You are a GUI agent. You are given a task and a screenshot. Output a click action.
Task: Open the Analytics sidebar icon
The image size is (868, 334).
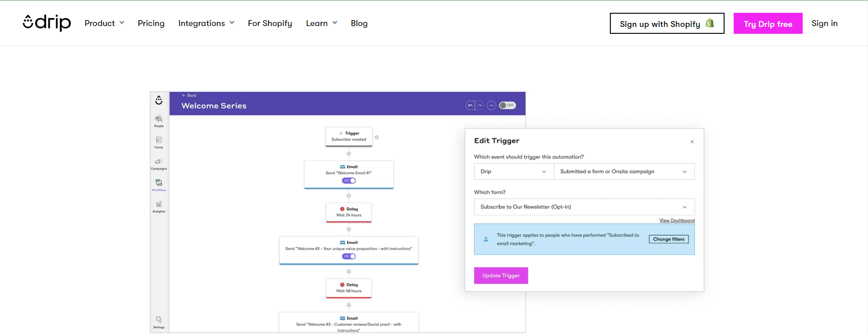[159, 206]
